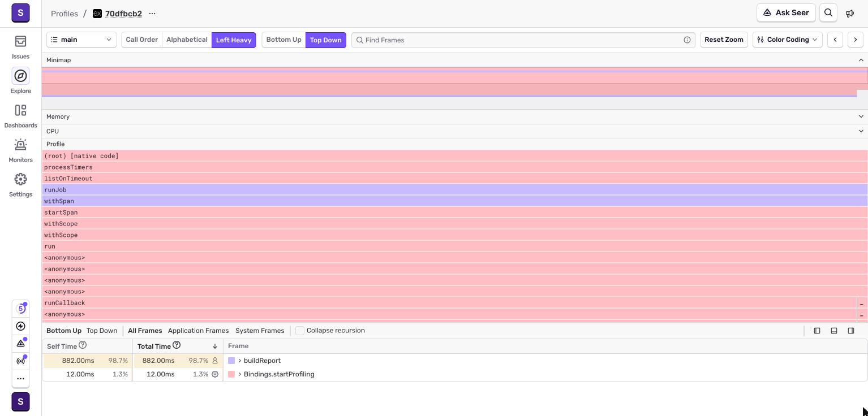Expand Bindings.startProfiling frame row

tap(240, 374)
